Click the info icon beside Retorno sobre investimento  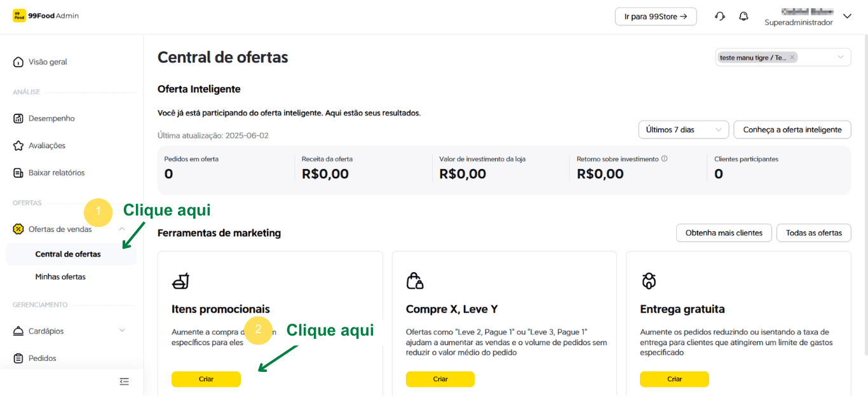coord(664,159)
